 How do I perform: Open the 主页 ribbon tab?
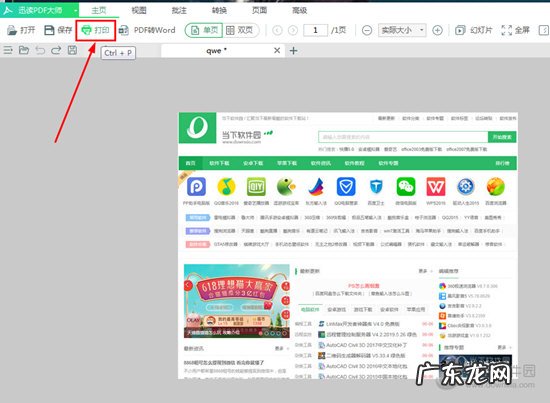(99, 10)
